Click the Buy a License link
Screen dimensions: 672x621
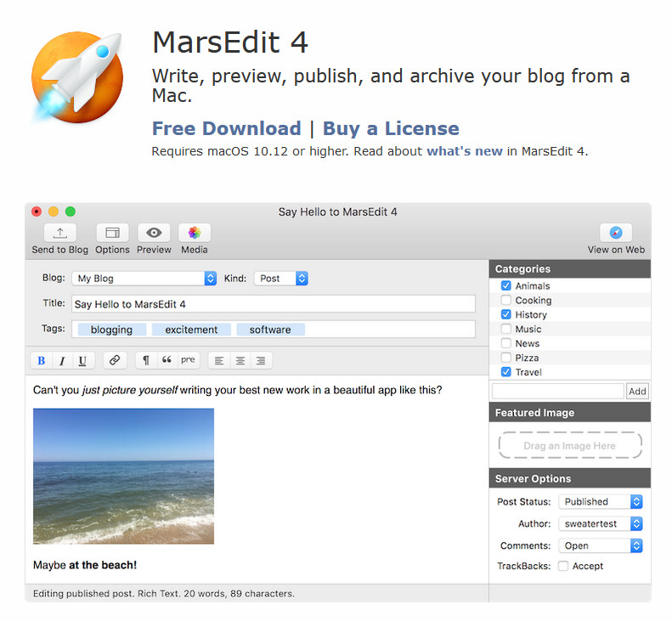click(391, 128)
